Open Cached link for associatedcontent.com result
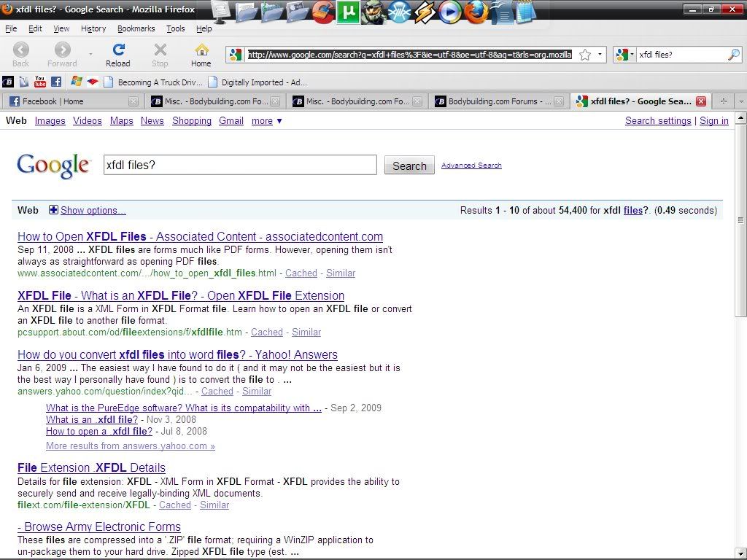This screenshot has height=560, width=747. 301,273
